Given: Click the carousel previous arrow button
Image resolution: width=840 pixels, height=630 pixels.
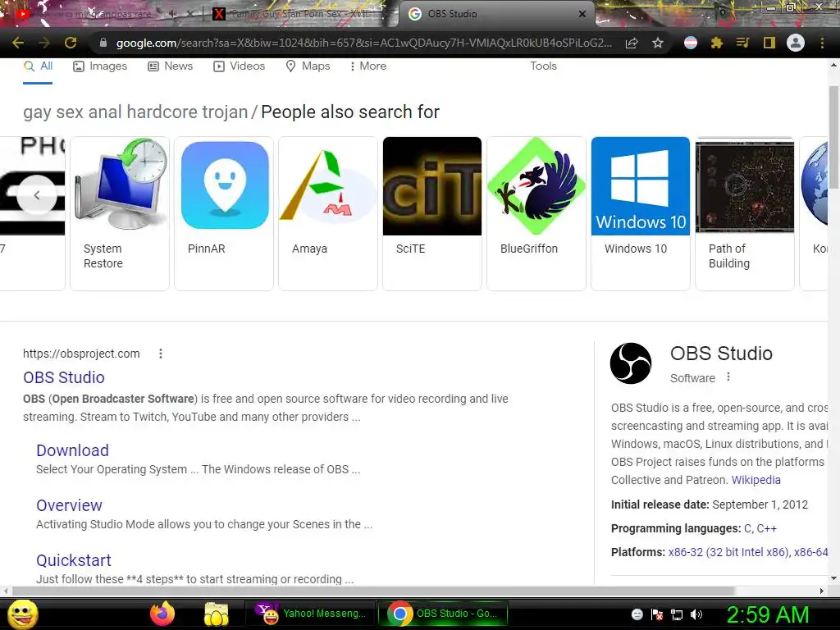Looking at the screenshot, I should 36,195.
